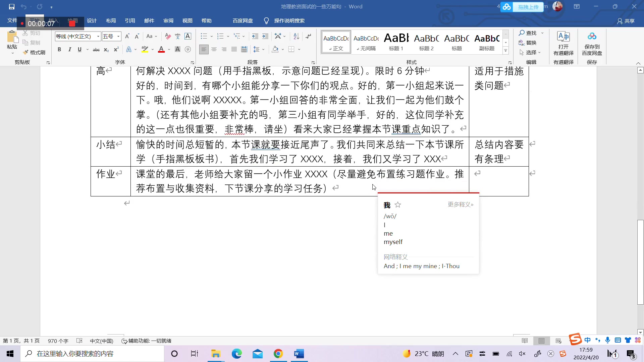Screen dimensions: 644x362
Task: Toggle italic formatting
Action: pyautogui.click(x=69, y=49)
